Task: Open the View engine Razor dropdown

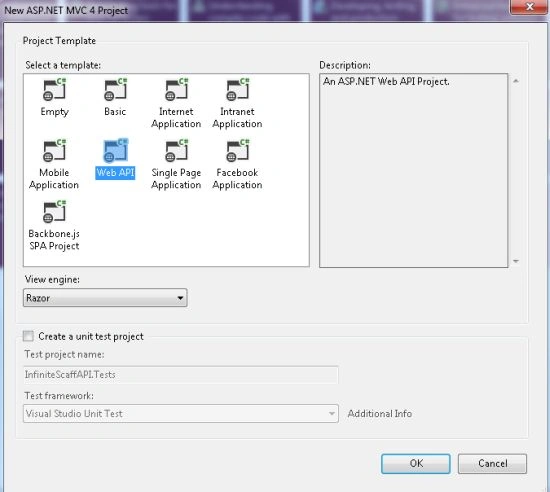Action: [x=105, y=298]
